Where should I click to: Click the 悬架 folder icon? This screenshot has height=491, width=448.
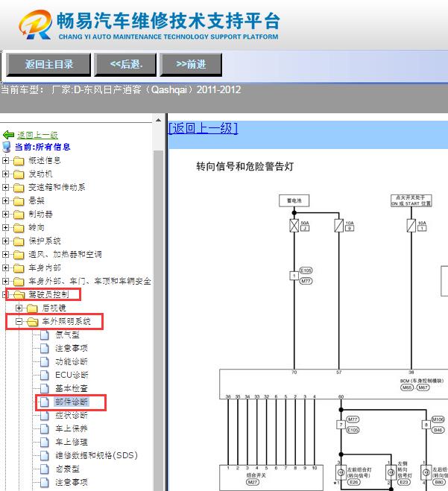(19, 201)
